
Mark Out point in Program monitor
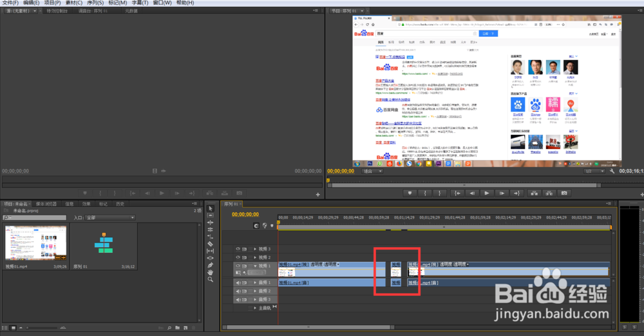tap(439, 193)
